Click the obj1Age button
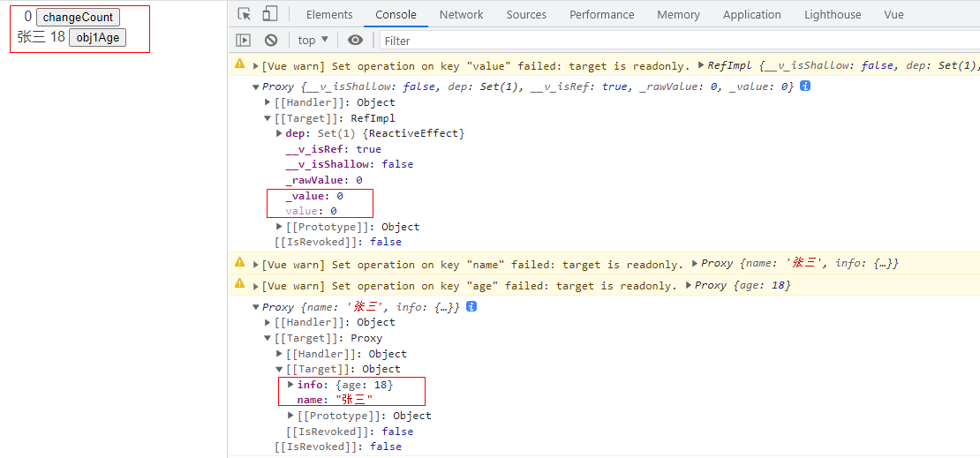The image size is (980, 458). tap(97, 37)
